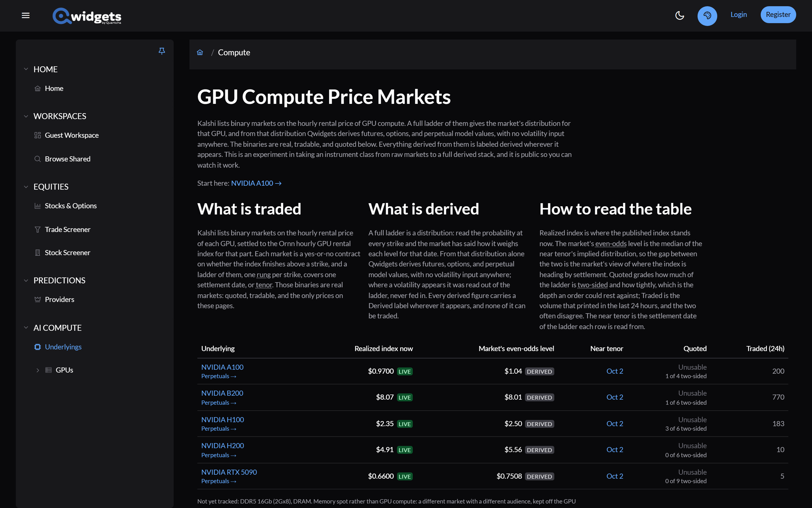
Task: Open Underlyings page
Action: click(x=63, y=347)
